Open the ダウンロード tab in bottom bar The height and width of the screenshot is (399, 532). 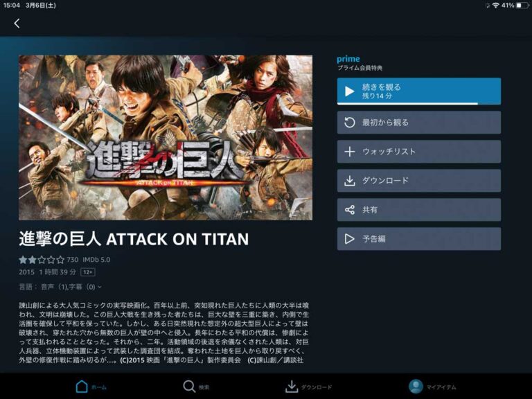[308, 387]
